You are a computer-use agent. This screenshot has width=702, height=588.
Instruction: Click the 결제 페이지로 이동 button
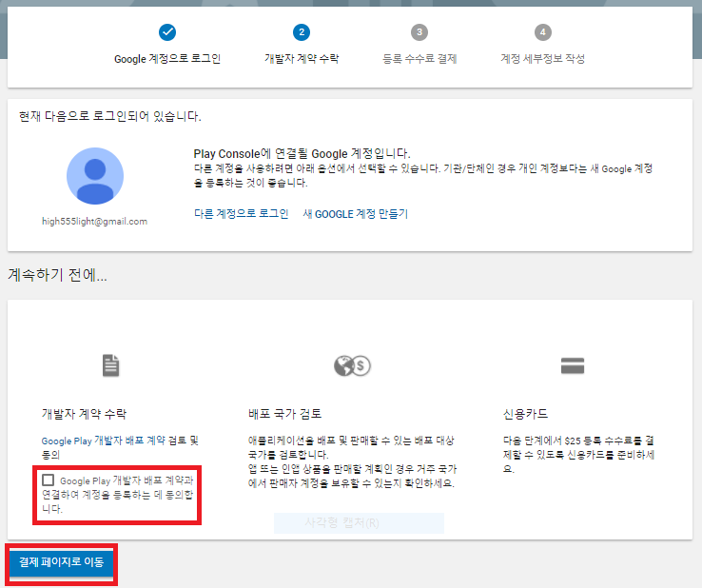coord(61,561)
